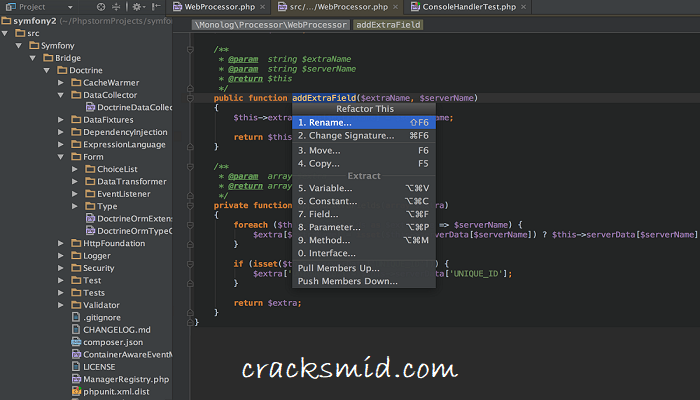This screenshot has width=700, height=400.
Task: Select the ContainerAwareEventManager file icon
Action: click(76, 354)
